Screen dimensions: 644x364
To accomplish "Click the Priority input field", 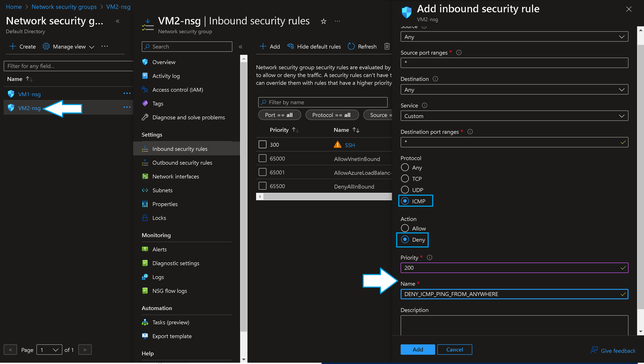I will (514, 268).
